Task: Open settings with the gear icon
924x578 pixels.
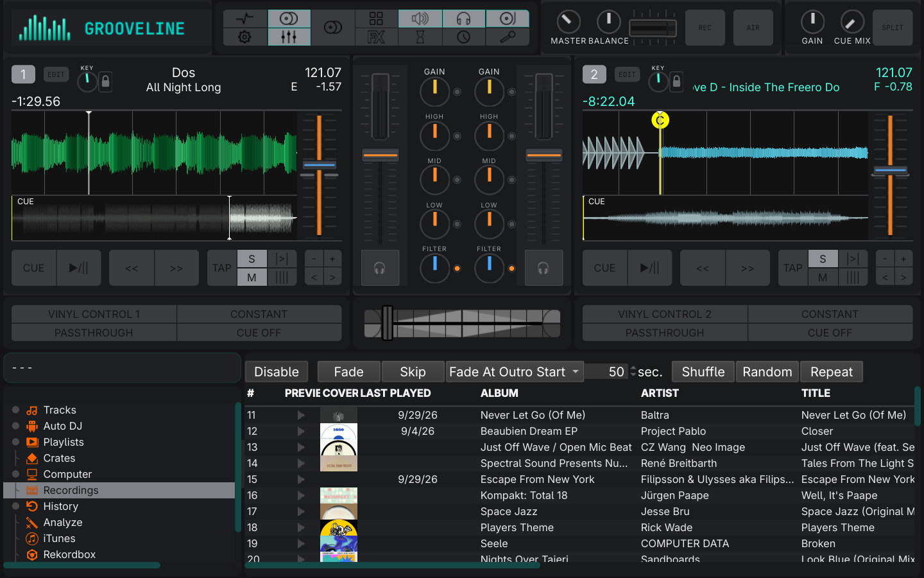Action: [x=245, y=37]
